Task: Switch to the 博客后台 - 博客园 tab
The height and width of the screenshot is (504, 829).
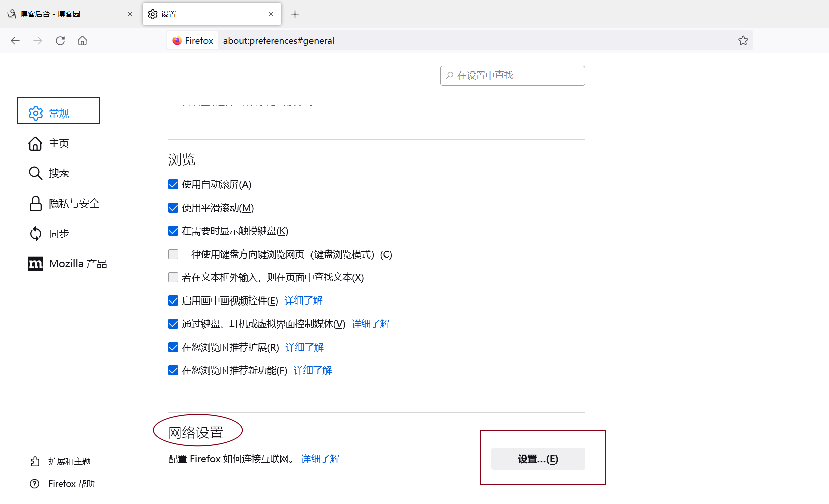Action: click(x=70, y=14)
